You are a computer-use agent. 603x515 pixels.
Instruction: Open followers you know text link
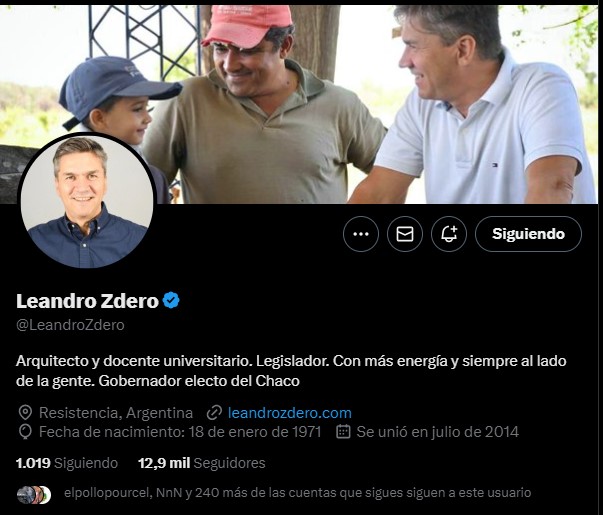[x=297, y=493]
